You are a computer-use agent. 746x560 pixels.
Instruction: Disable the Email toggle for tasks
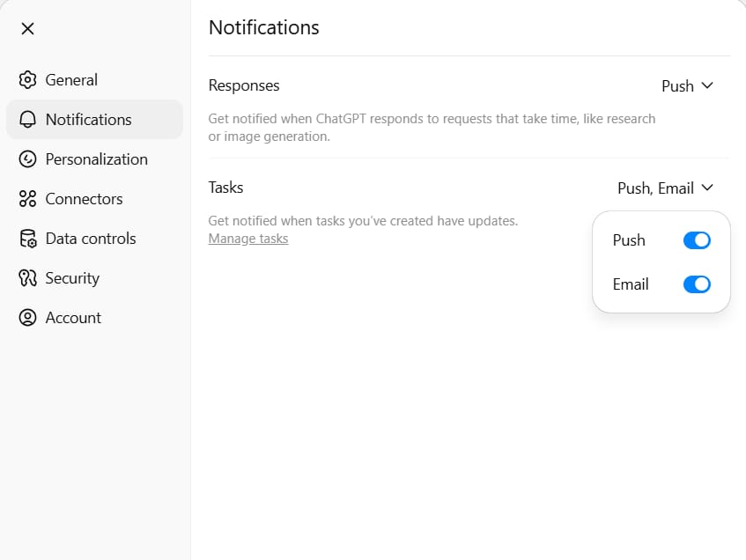[x=697, y=284]
